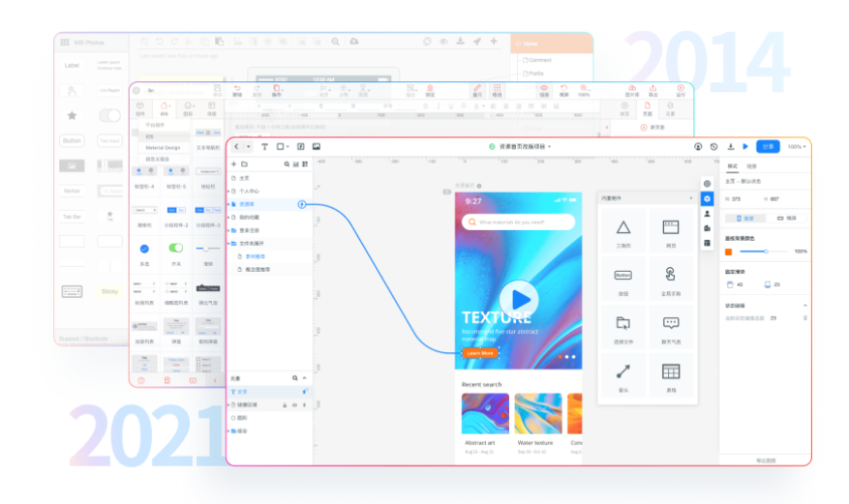Screen dimensions: 849x504
Task: Click the orange Learn More button
Action: point(480,353)
